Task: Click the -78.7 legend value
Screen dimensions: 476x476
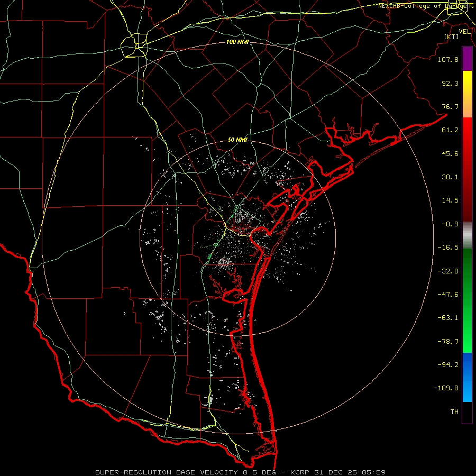Action: pyautogui.click(x=448, y=342)
